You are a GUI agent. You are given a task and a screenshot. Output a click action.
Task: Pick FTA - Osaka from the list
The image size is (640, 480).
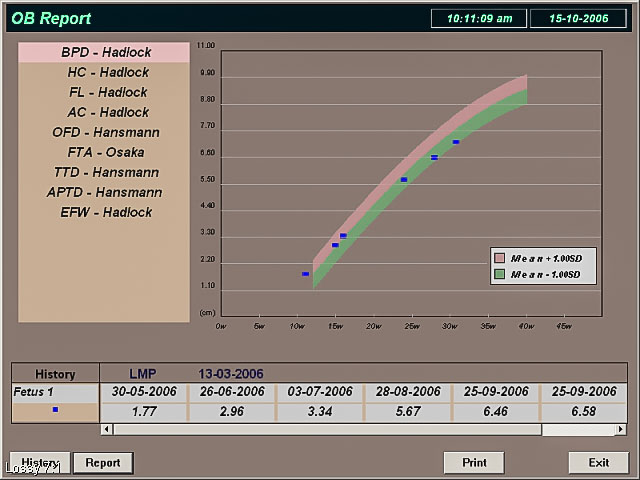(103, 152)
